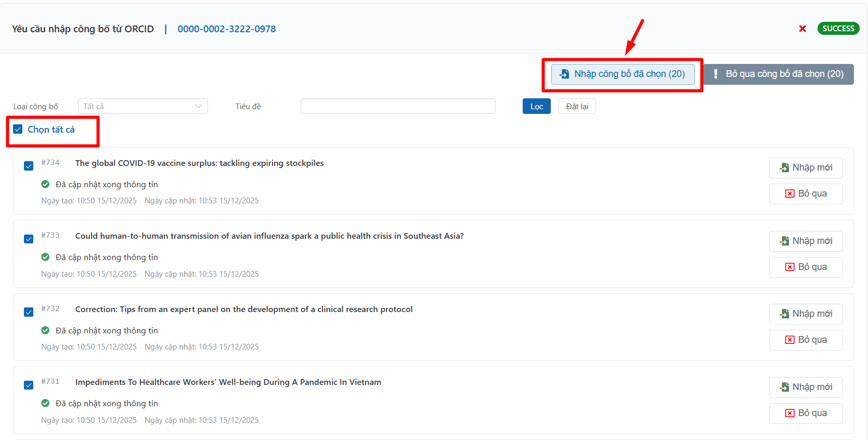Click the red X close icon
The width and height of the screenshot is (868, 440).
pyautogui.click(x=802, y=29)
